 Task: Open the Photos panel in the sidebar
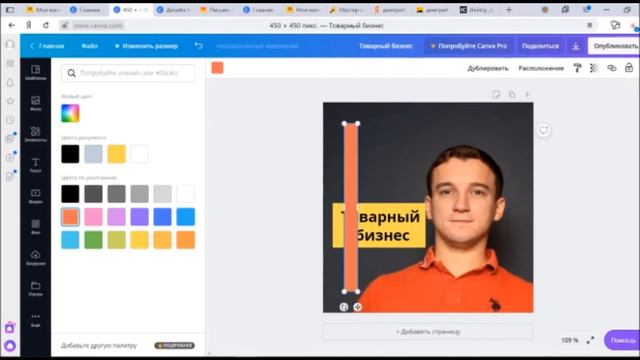pos(36,103)
